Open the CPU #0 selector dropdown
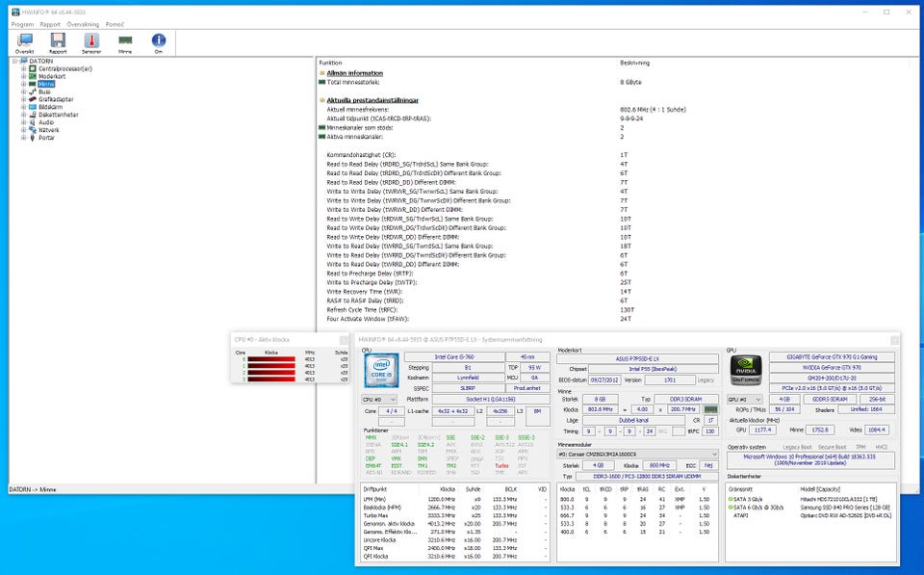 378,398
